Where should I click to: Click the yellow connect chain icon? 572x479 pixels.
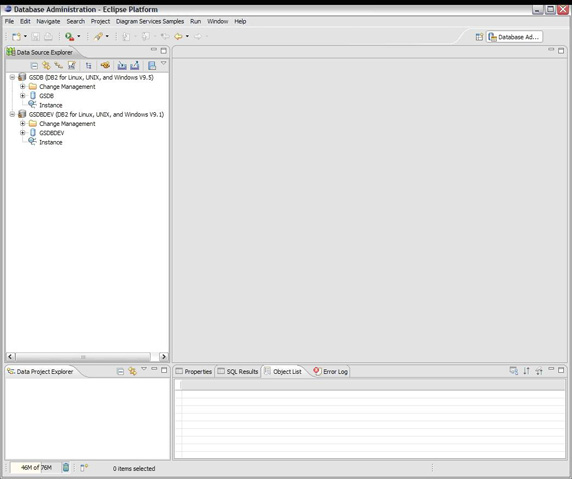tap(58, 66)
